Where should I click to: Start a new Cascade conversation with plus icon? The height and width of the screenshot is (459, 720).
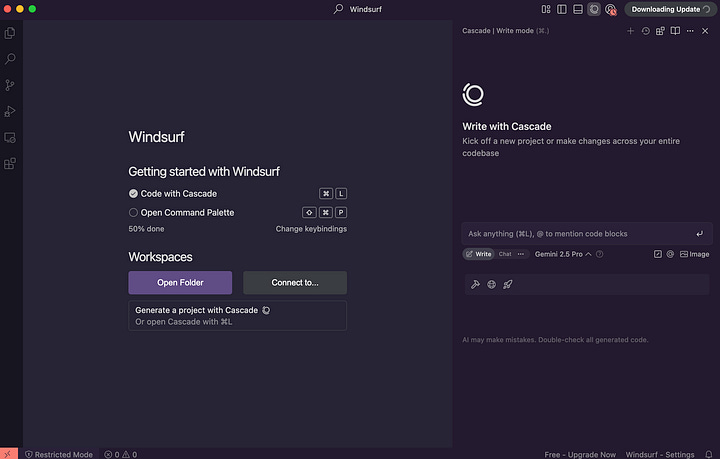(x=630, y=31)
